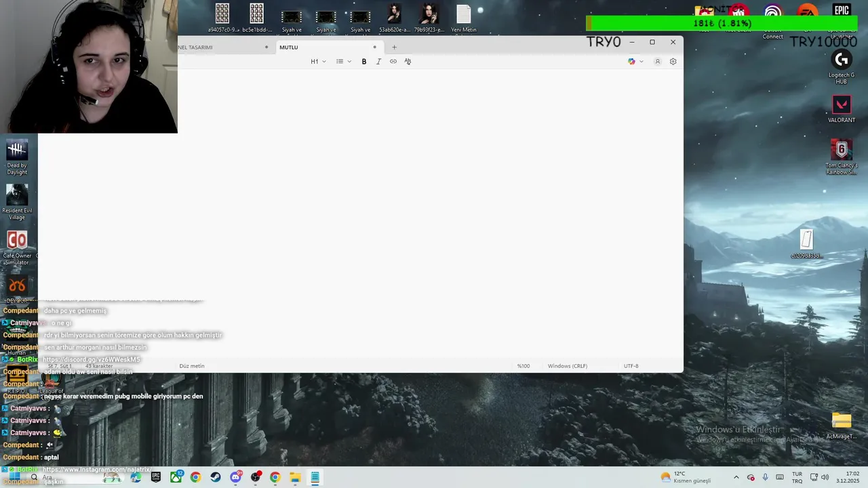Select Resident Evil Village desktop icon
The height and width of the screenshot is (488, 868).
coord(17,202)
